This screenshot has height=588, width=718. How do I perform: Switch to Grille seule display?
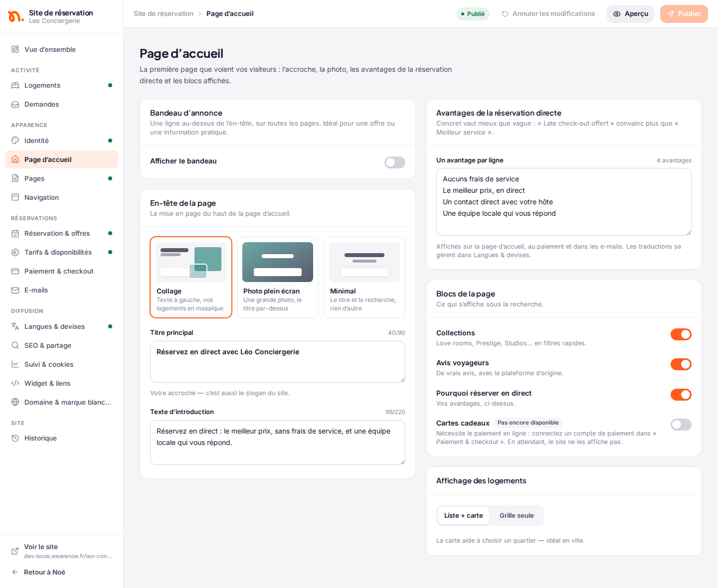pyautogui.click(x=517, y=516)
